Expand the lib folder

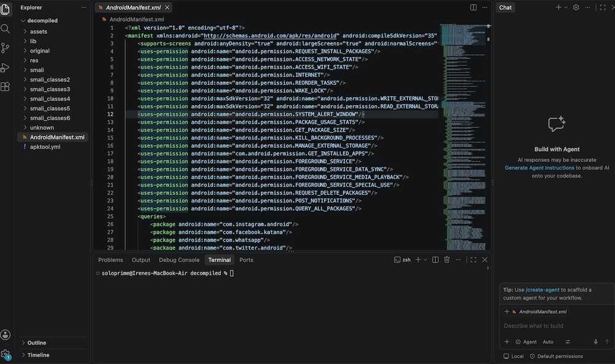point(33,41)
